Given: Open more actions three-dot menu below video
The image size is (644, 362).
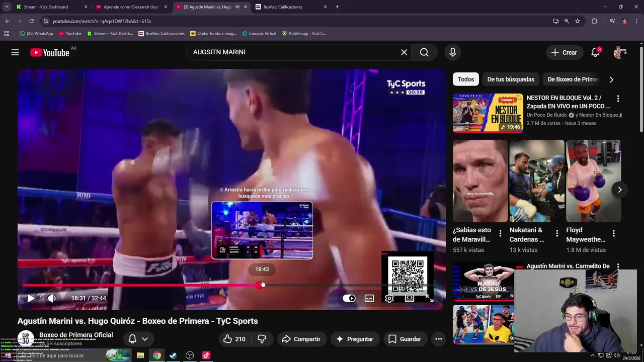Looking at the screenshot, I should pyautogui.click(x=439, y=339).
